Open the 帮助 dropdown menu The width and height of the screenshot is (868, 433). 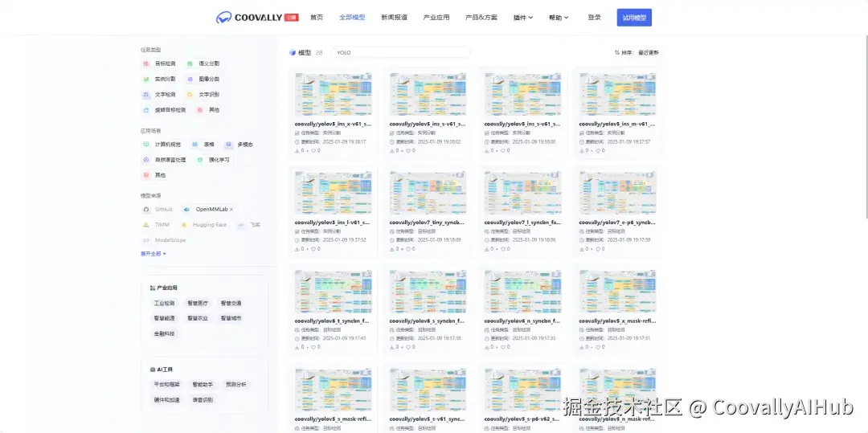(559, 18)
